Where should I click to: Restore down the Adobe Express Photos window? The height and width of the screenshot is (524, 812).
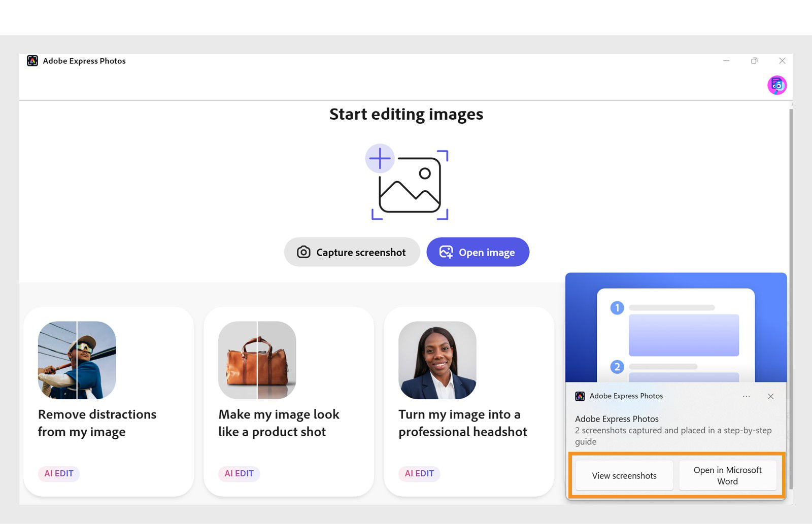pyautogui.click(x=754, y=61)
